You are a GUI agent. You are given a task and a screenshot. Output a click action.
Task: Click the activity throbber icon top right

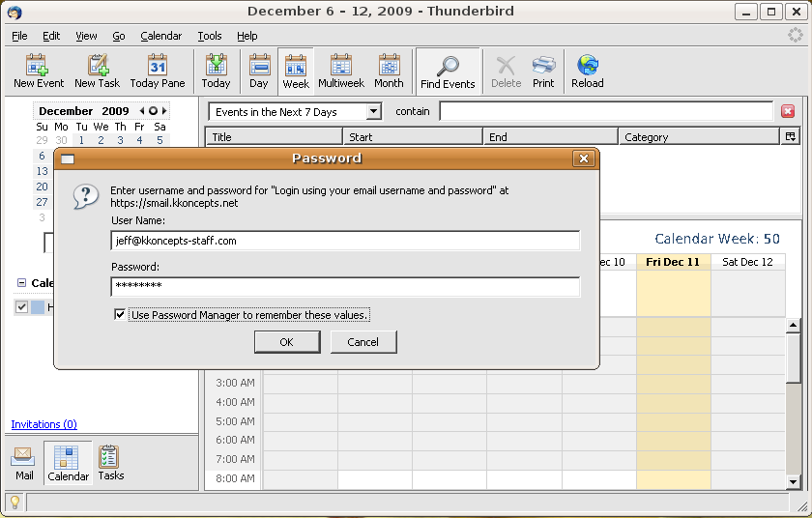click(795, 35)
